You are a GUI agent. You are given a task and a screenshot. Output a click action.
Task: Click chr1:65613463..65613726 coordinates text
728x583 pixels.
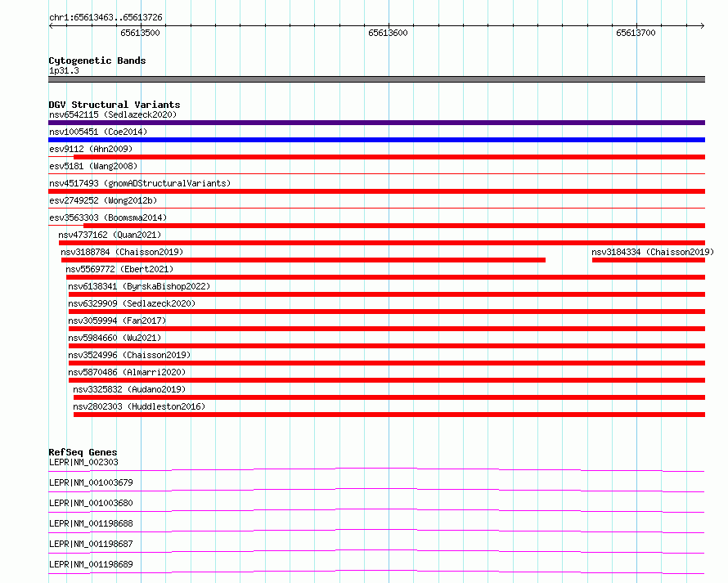[x=106, y=17]
